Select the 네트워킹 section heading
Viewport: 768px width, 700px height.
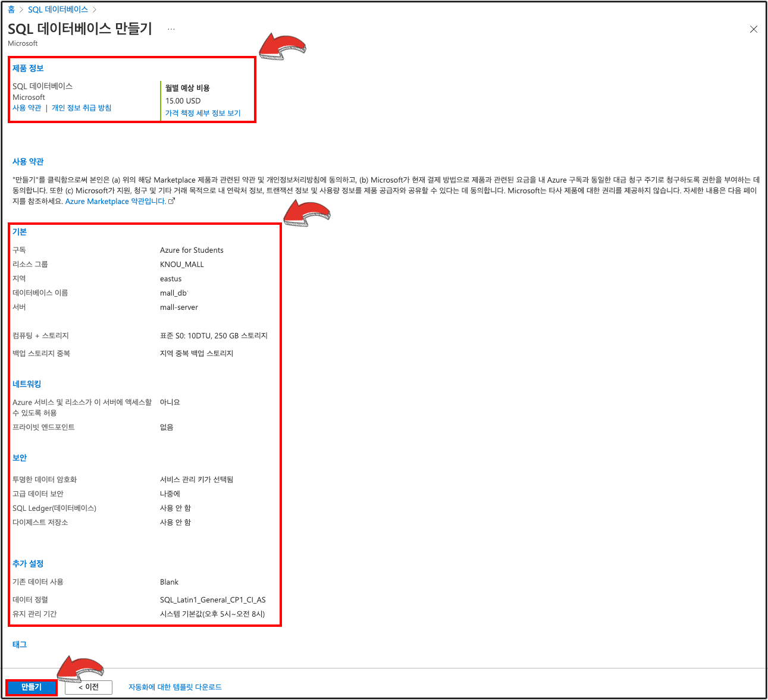(x=27, y=384)
